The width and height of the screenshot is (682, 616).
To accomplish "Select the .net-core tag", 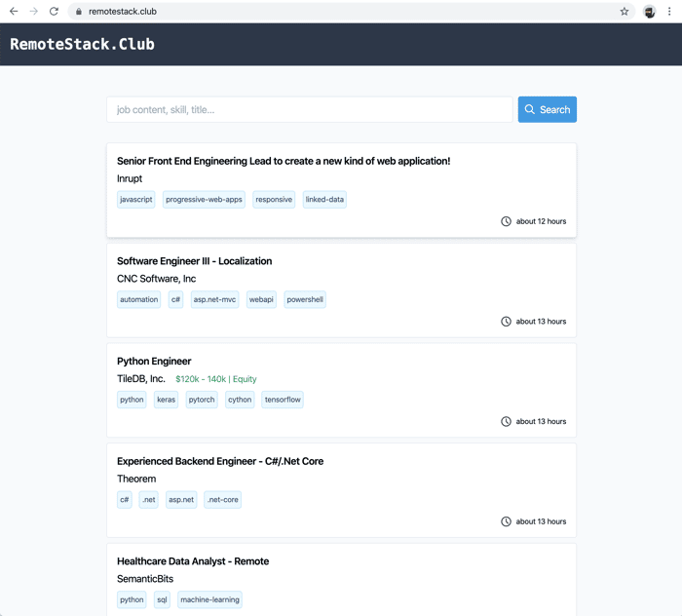I will [x=223, y=499].
